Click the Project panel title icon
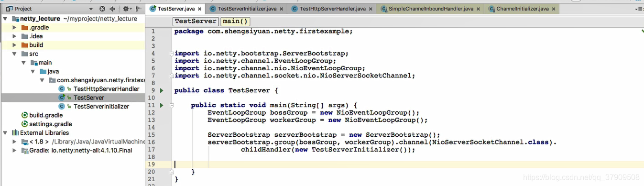This screenshot has height=186, width=644. click(9, 9)
